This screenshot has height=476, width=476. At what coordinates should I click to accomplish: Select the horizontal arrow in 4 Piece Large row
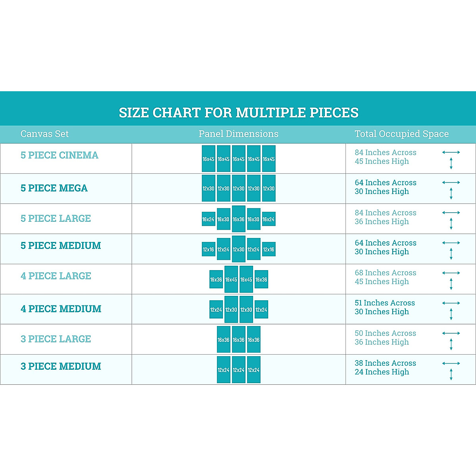pos(451,273)
